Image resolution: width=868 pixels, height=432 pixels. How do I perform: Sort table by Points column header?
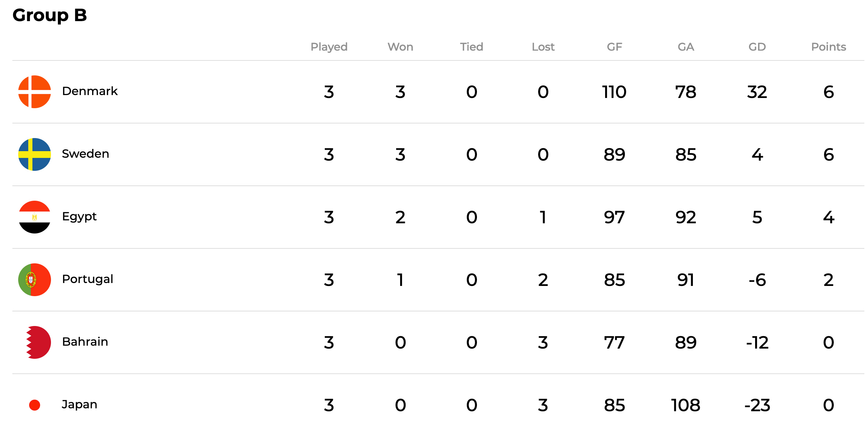point(829,47)
